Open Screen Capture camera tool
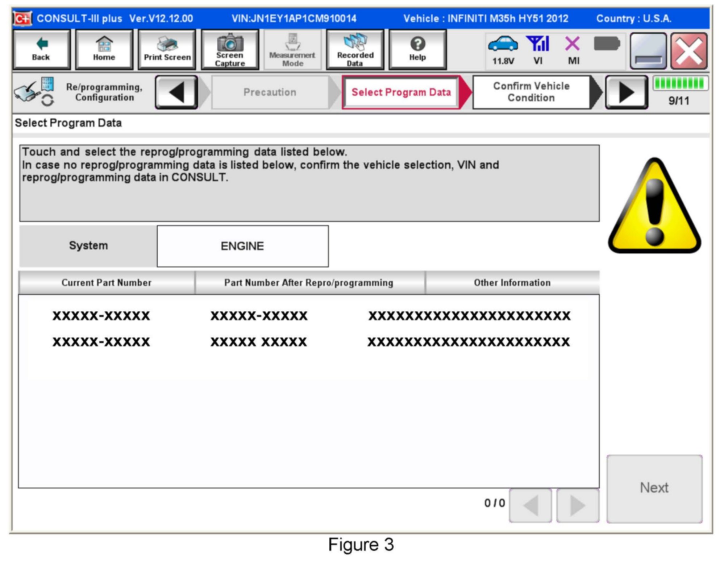Viewport: 728px width, 579px height. [230, 49]
